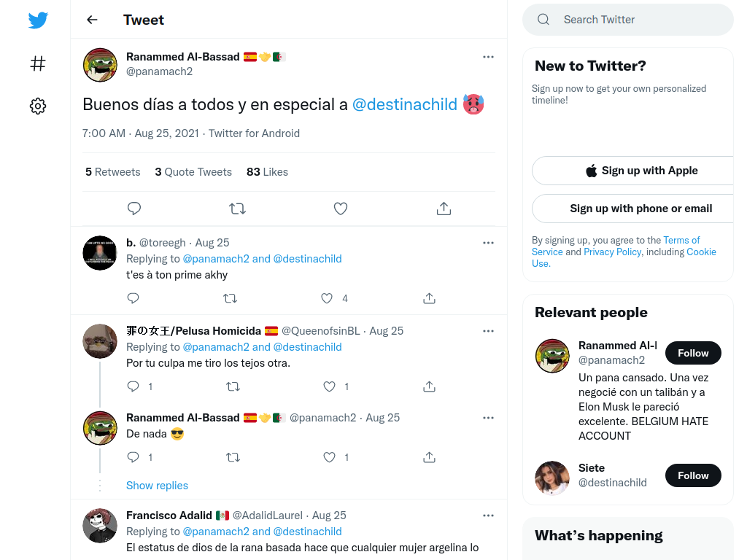This screenshot has width=747, height=560.
Task: Like the 'De nada' reply
Action: tap(329, 457)
